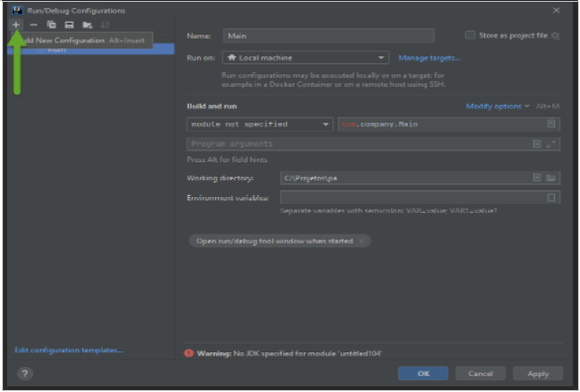Save the configuration using the disk icon
The image size is (580, 392).
pyautogui.click(x=69, y=25)
